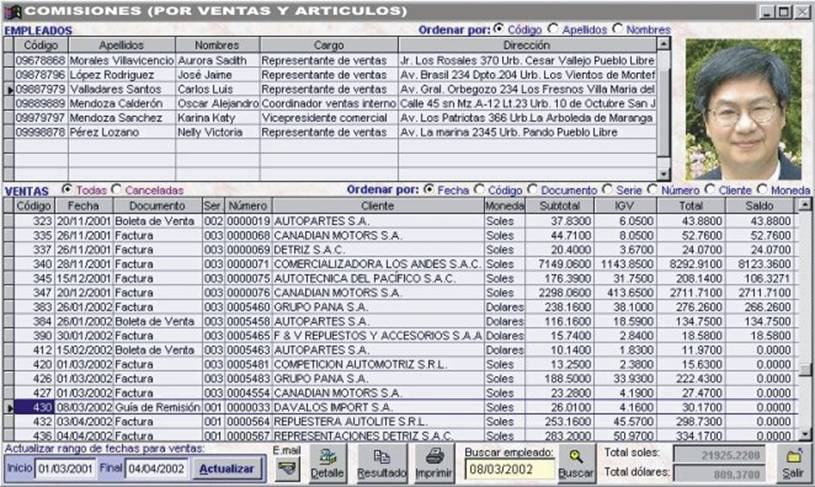
Task: Sort employees by Código radio
Action: 498,29
